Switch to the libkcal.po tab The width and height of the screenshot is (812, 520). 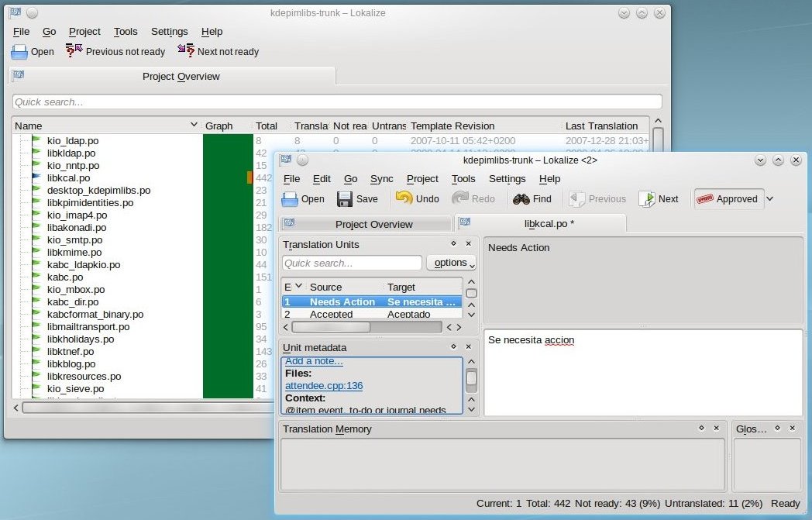(x=541, y=224)
